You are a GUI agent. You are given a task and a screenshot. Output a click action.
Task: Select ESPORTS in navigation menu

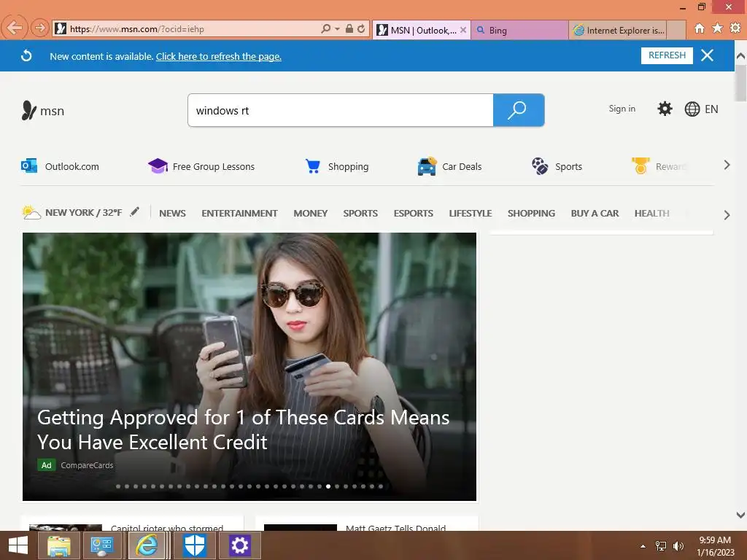(x=413, y=214)
